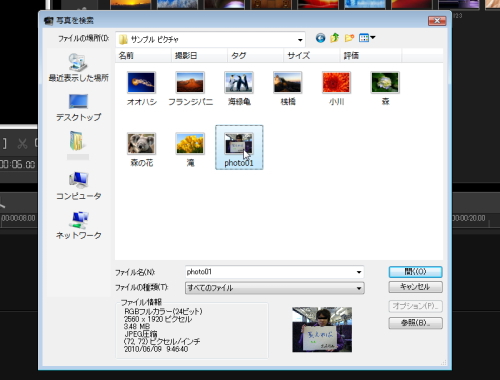Screen dimensions: 500x380
Task: Sort by the 撮影日 column header
Action: (x=199, y=56)
